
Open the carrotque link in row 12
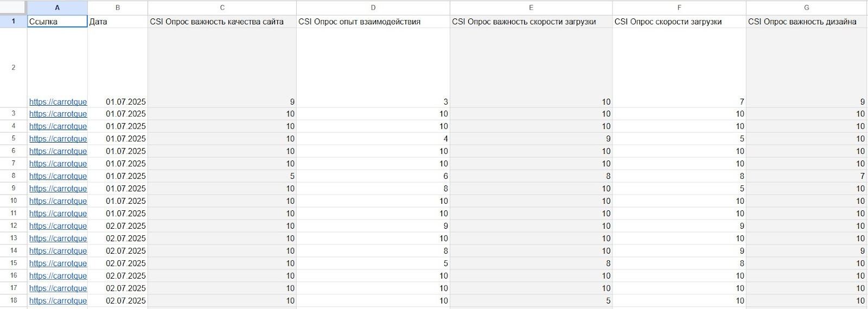[x=58, y=226]
